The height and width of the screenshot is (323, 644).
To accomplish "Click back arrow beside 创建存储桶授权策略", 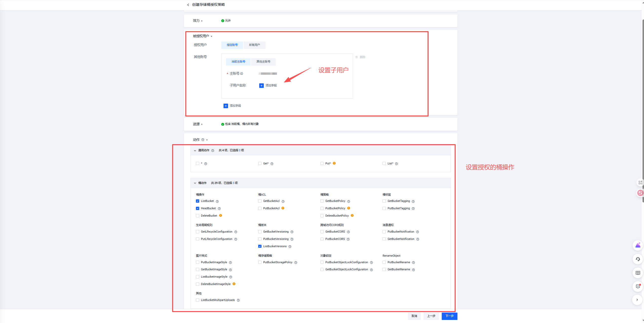I will (x=188, y=5).
